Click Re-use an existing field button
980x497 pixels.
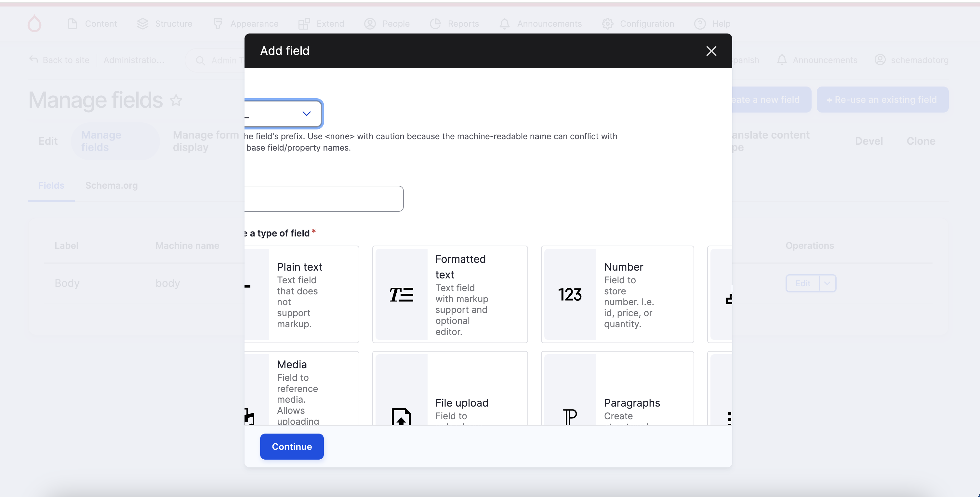[882, 100]
